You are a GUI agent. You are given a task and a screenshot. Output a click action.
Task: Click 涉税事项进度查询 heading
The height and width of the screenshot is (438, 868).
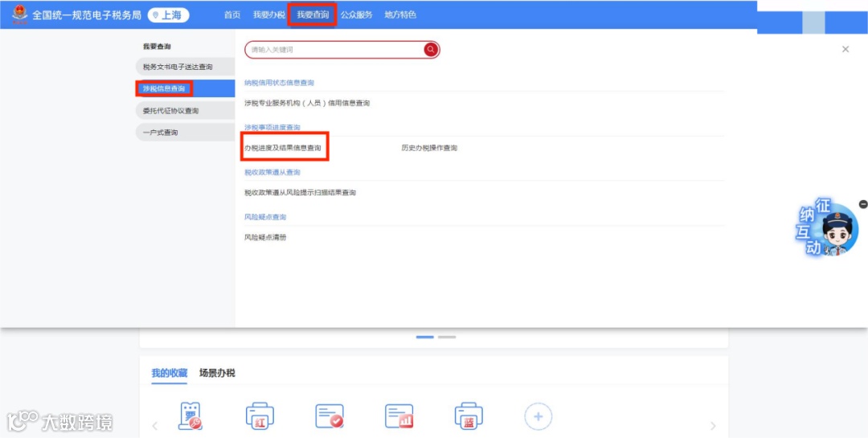click(272, 127)
